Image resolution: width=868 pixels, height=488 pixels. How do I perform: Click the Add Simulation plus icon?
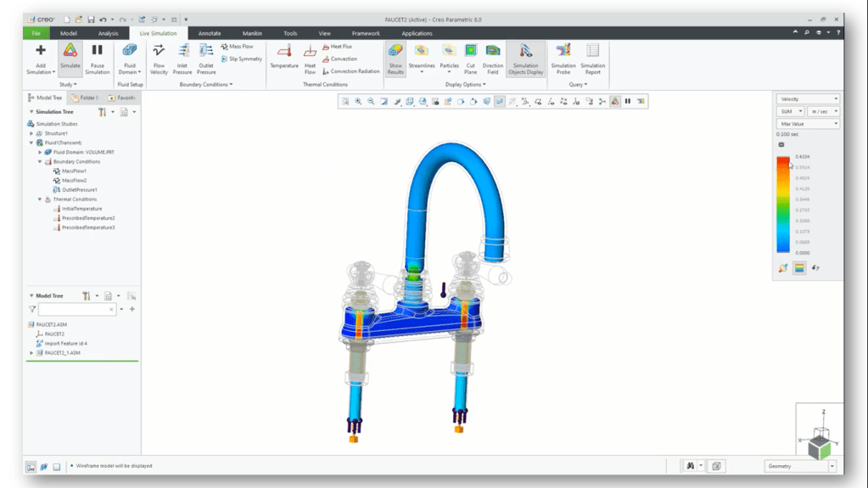pos(40,52)
